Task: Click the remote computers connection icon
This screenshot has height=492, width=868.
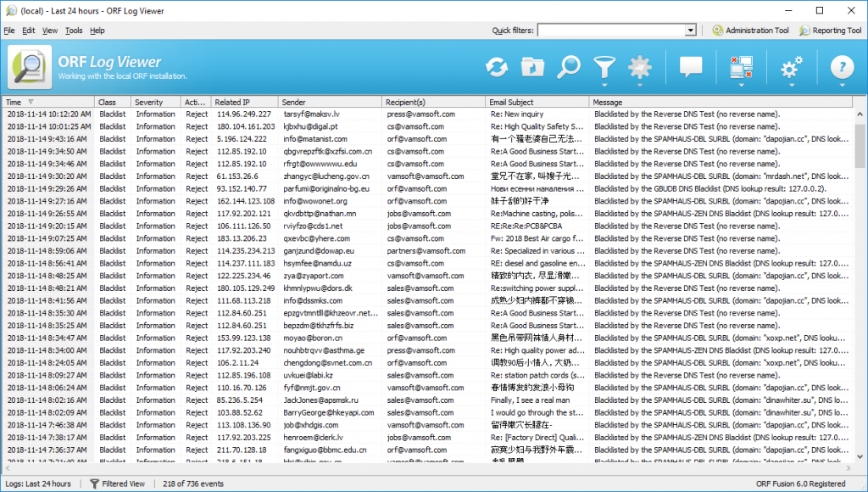Action: [741, 67]
